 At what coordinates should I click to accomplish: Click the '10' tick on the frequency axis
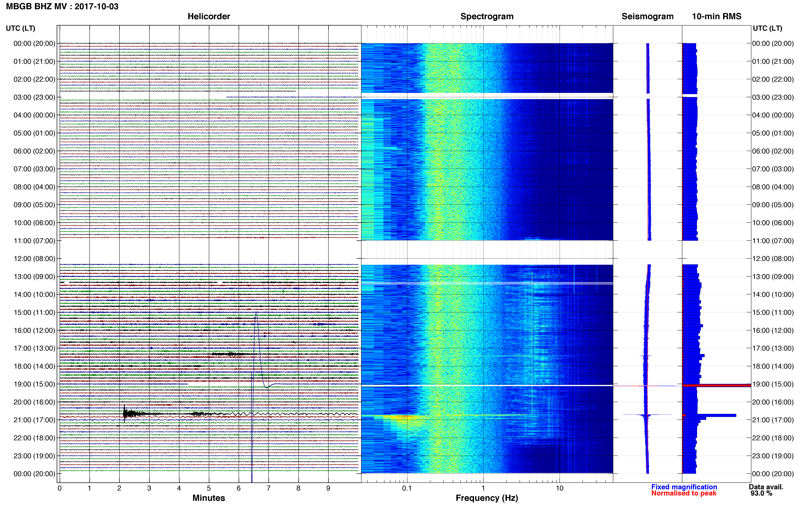[x=559, y=488]
